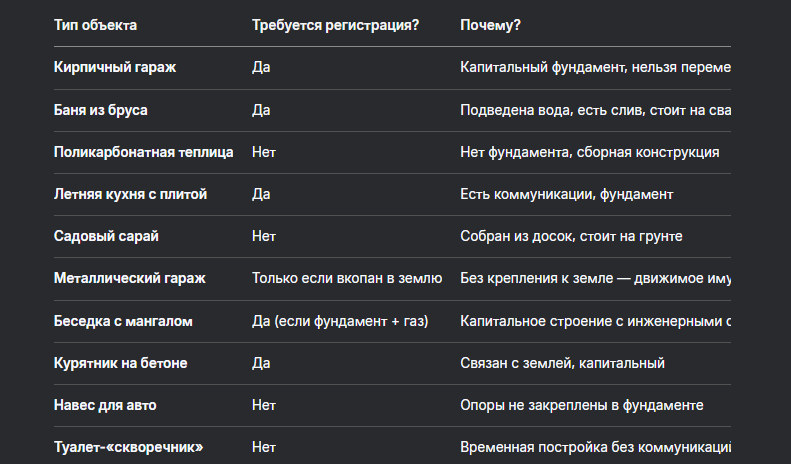This screenshot has height=464, width=791.
Task: Click the 'Почему?' column header
Action: (x=490, y=25)
